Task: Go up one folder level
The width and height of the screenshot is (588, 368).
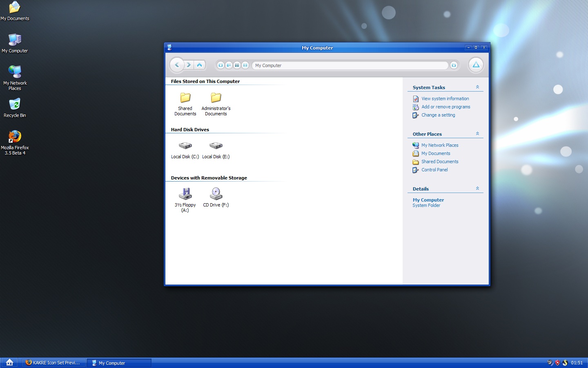Action: point(199,65)
